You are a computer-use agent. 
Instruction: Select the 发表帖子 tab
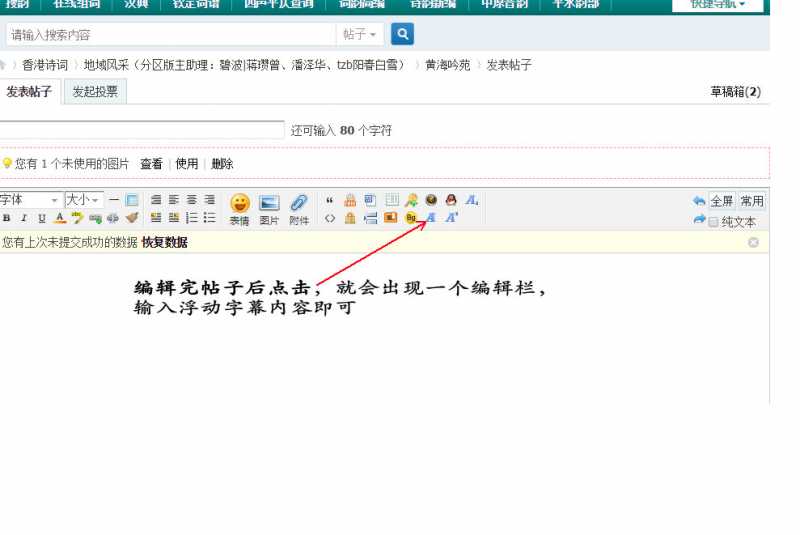pos(29,92)
